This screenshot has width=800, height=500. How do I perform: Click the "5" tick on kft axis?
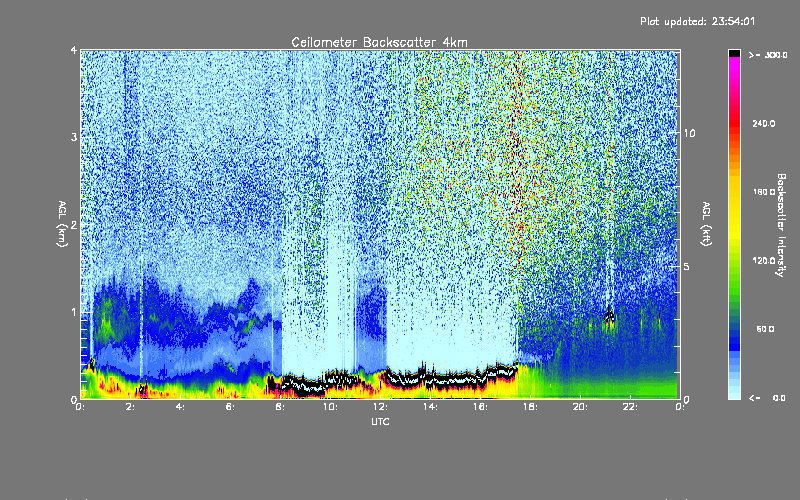(686, 267)
